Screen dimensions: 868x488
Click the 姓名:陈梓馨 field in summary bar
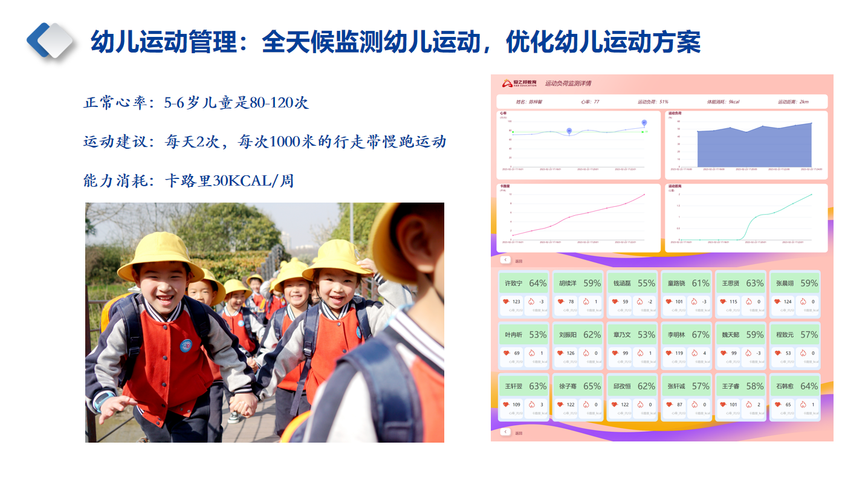tap(528, 102)
